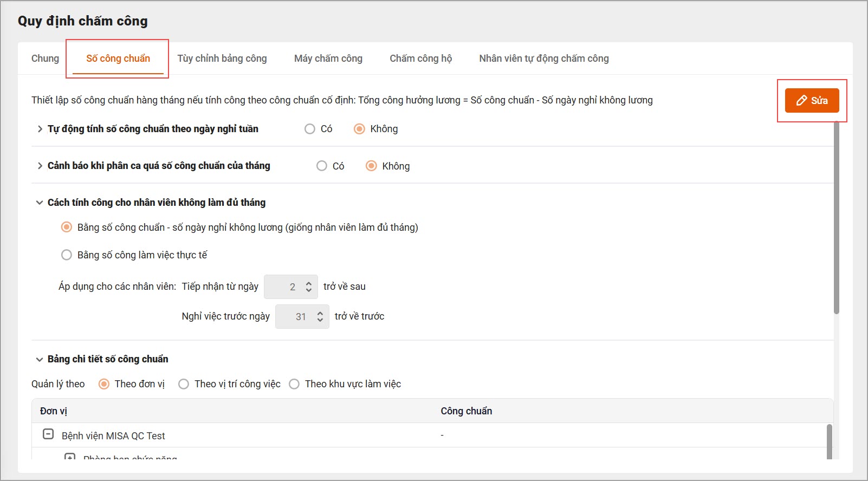Go to Chấm công hộ tab

tap(420, 58)
